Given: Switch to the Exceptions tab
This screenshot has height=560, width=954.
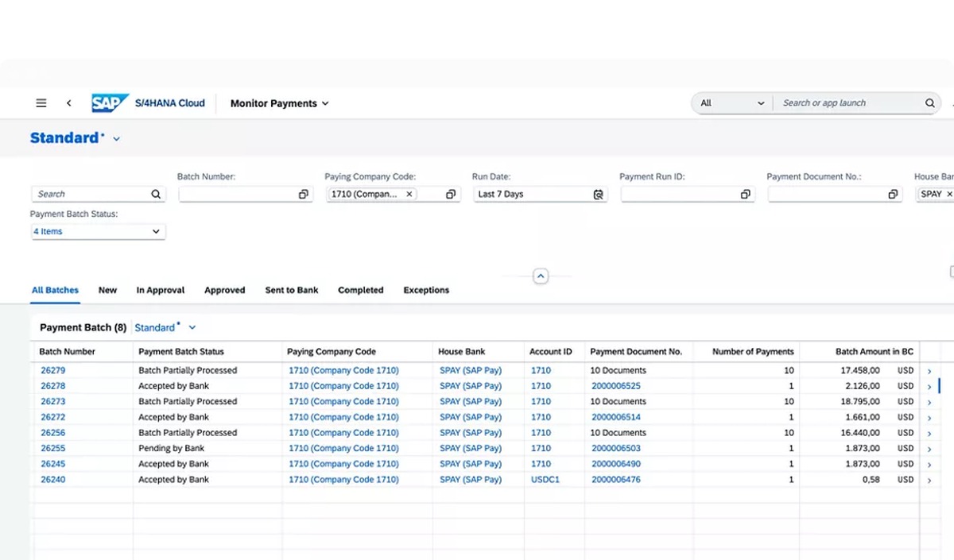Looking at the screenshot, I should tap(426, 290).
